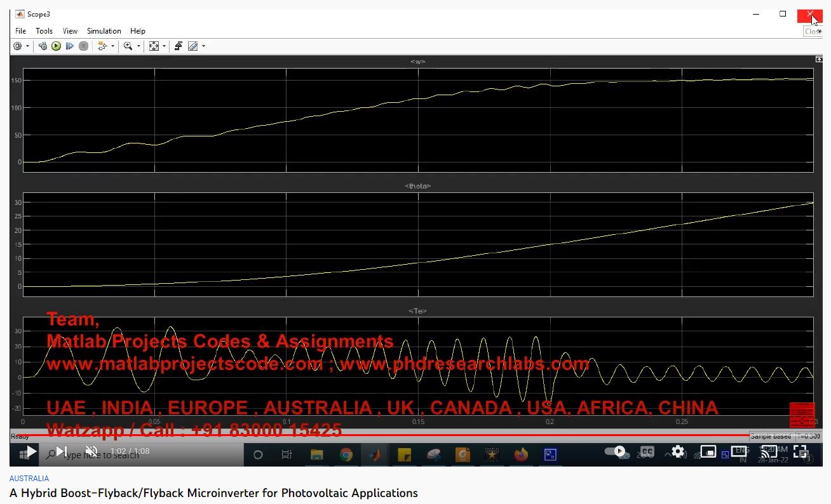Unmute the video with speaker icon
Image resolution: width=831 pixels, height=504 pixels.
click(92, 452)
